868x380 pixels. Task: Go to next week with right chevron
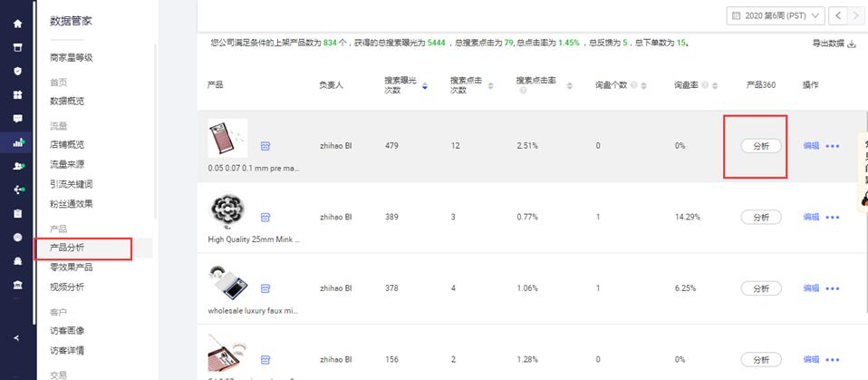pyautogui.click(x=857, y=16)
